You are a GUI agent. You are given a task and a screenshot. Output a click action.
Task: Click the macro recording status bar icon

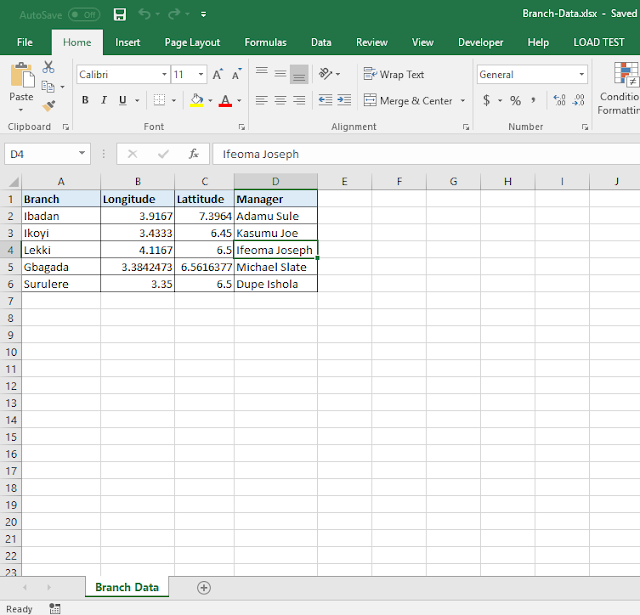(x=55, y=608)
